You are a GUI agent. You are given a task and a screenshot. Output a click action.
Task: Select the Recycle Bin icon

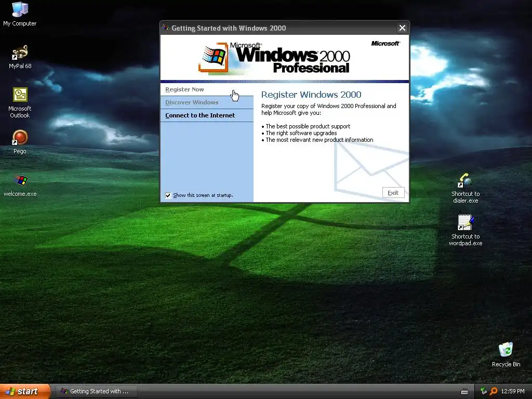[x=506, y=354]
